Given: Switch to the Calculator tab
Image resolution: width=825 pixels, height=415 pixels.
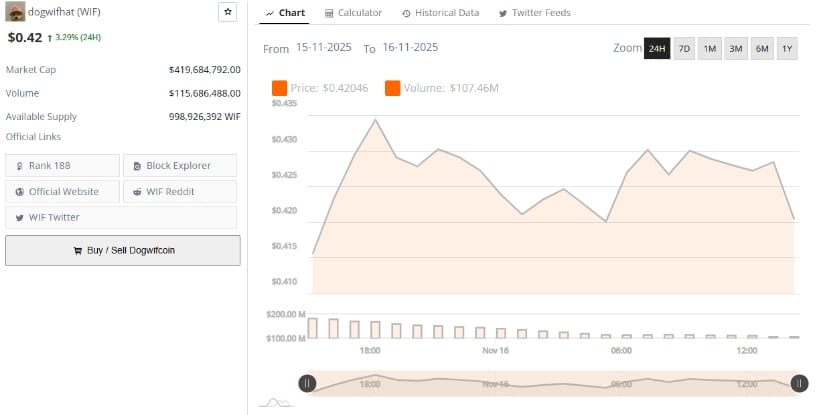Looking at the screenshot, I should [x=353, y=13].
